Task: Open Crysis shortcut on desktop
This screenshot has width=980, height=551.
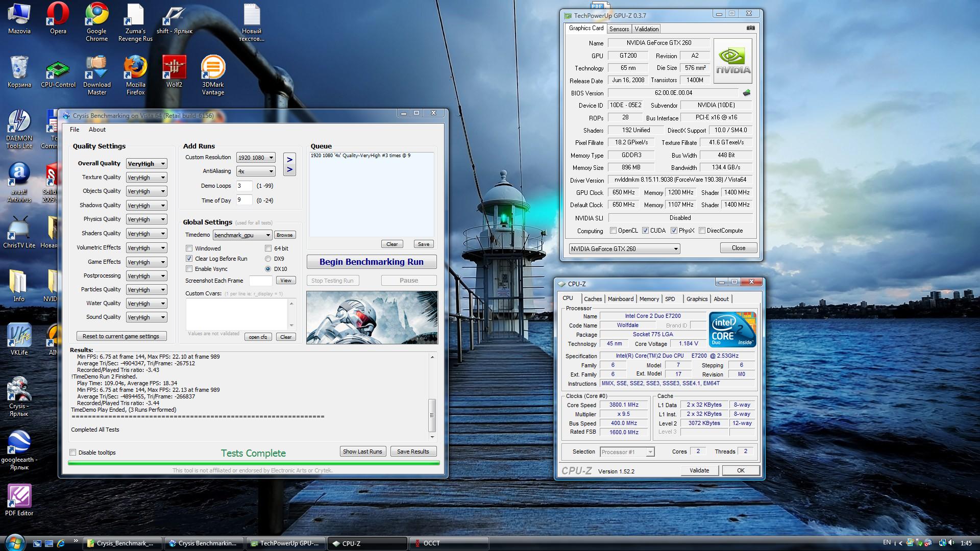Action: coord(19,396)
